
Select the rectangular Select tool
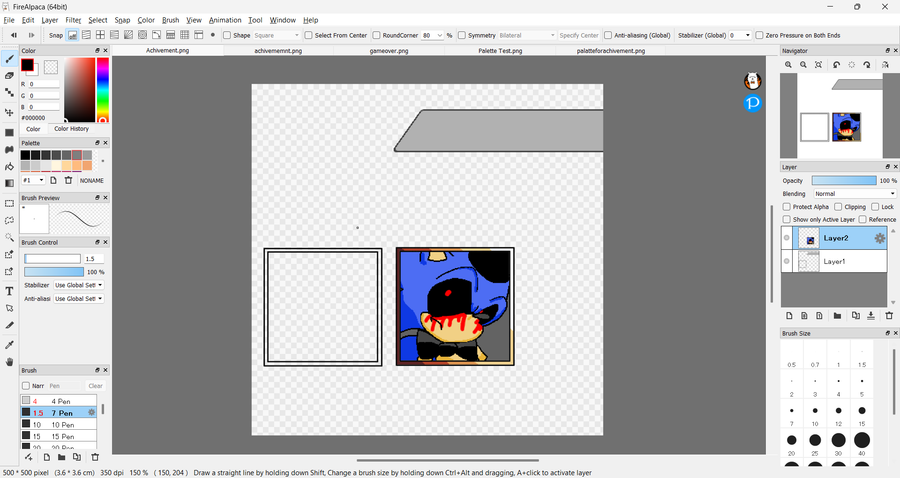click(9, 203)
